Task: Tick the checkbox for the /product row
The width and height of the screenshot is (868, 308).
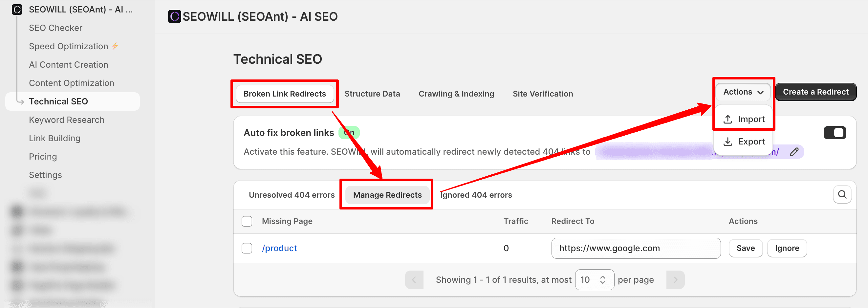Action: 247,248
